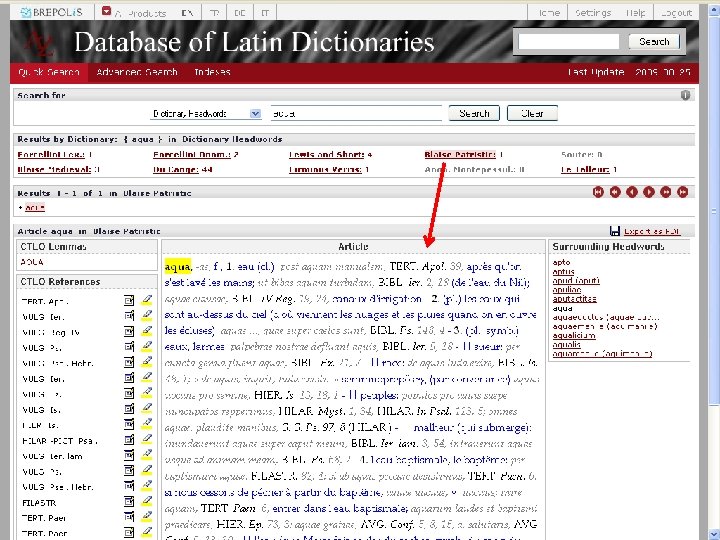Open reference document icon for TERT. Apol.
Screen dimensions: 720x540
coord(129,300)
